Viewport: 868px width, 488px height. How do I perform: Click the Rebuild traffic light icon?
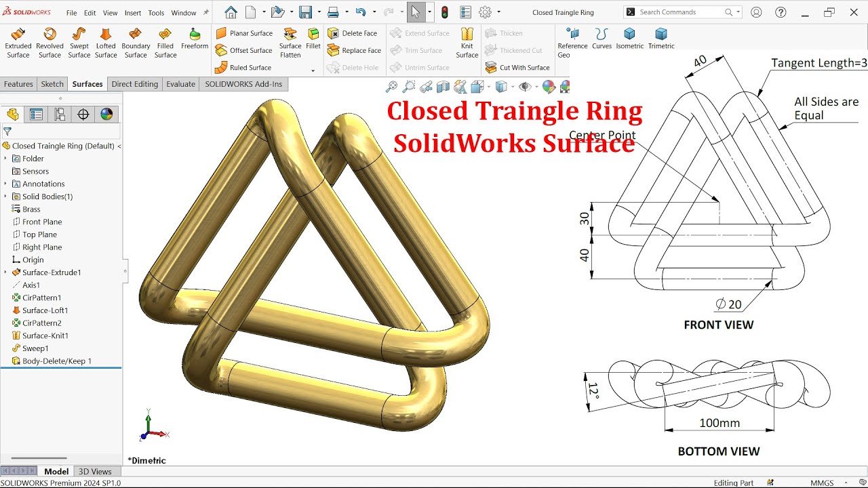pyautogui.click(x=445, y=12)
